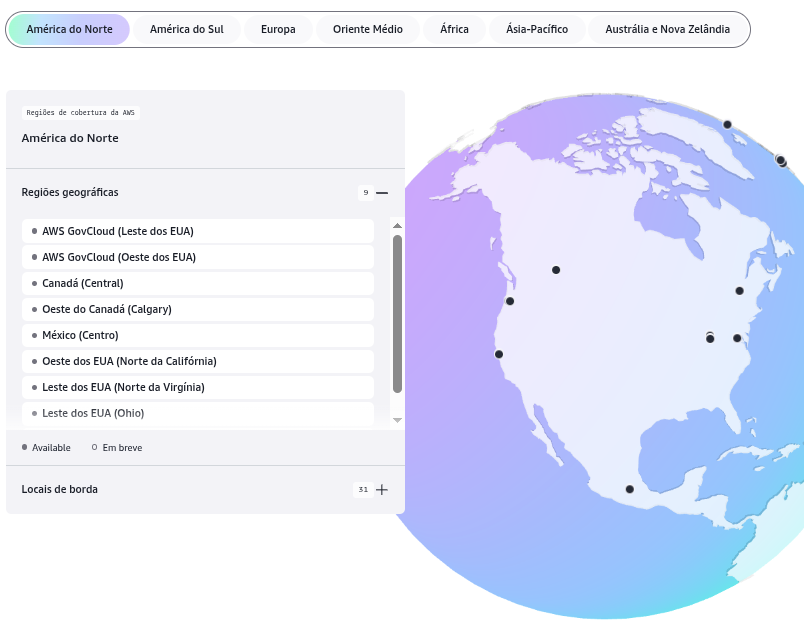Go to the Ásia-Pacífico tab
The image size is (804, 628).
537,29
